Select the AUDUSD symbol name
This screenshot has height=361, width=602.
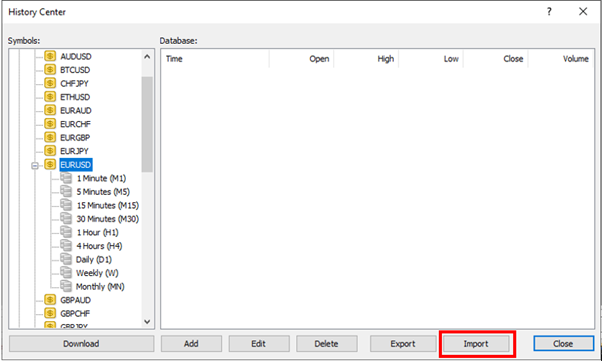76,56
